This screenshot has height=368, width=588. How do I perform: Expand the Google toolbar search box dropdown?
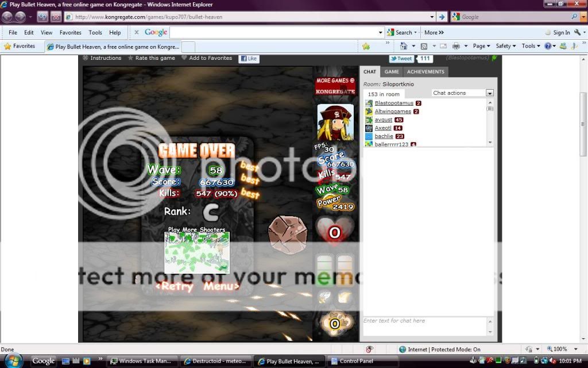380,32
